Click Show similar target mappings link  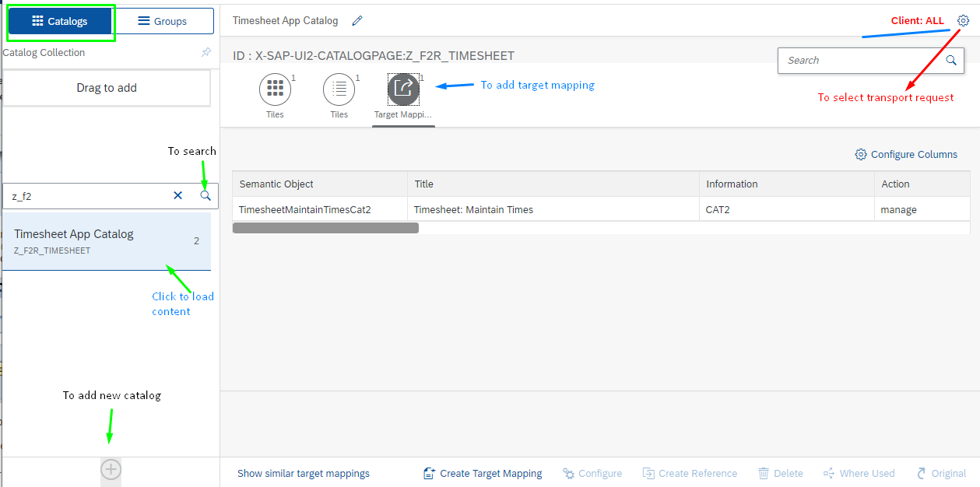304,473
